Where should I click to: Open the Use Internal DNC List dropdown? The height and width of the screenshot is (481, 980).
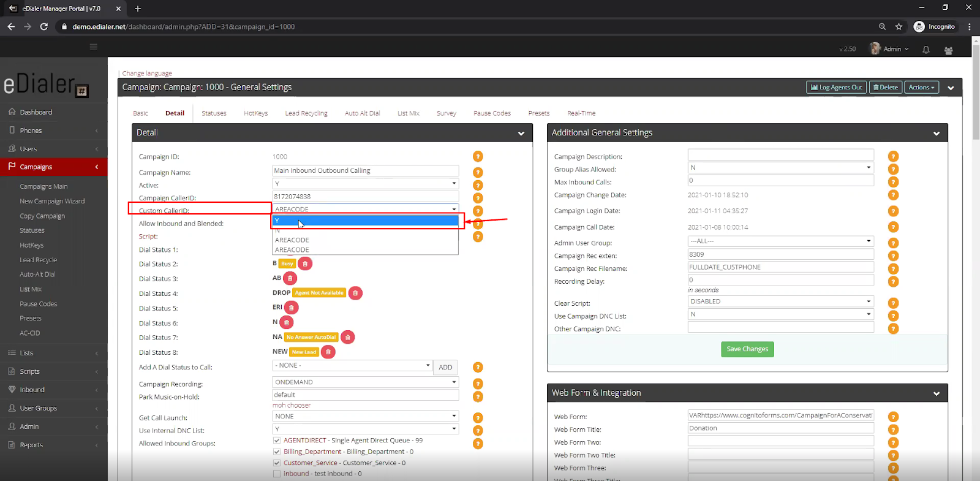[366, 429]
